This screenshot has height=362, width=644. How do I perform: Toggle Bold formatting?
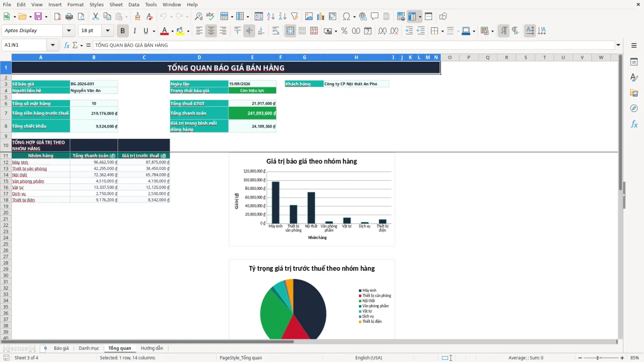123,31
